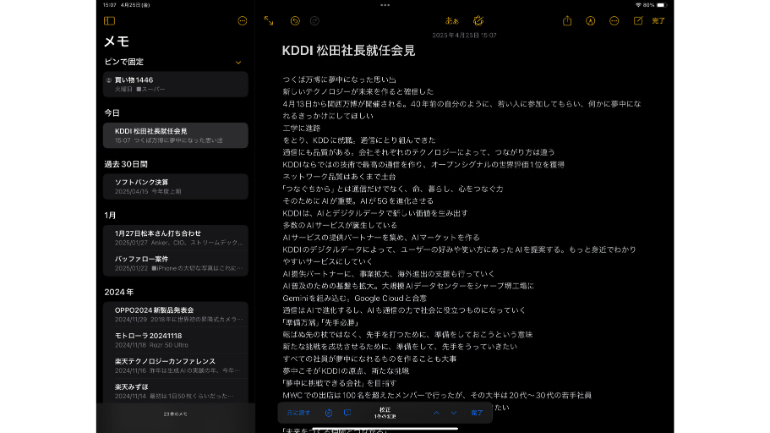Tap the blue 完了 in proofreading bar
Image resolution: width=770 pixels, height=433 pixels.
coord(477,413)
